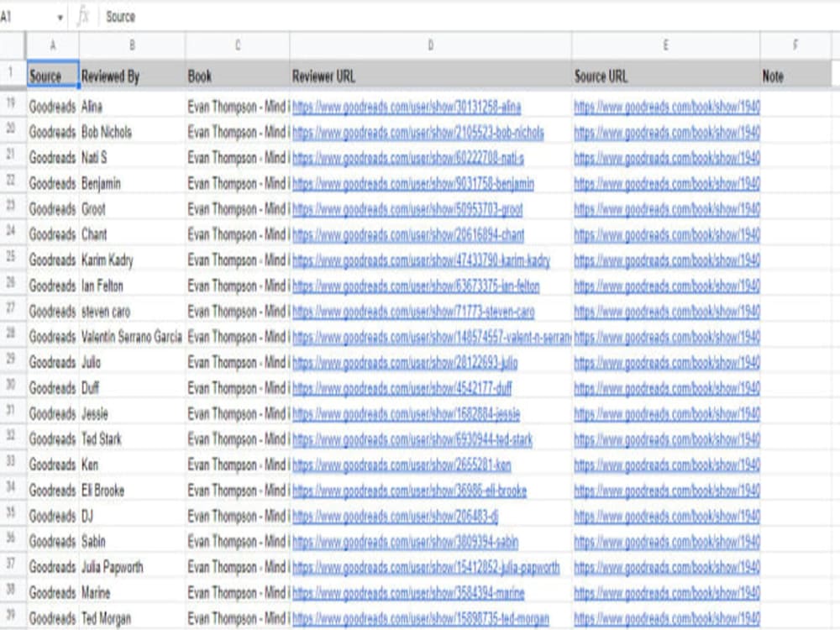Select row 39 header
The width and height of the screenshot is (840, 630).
12,617
